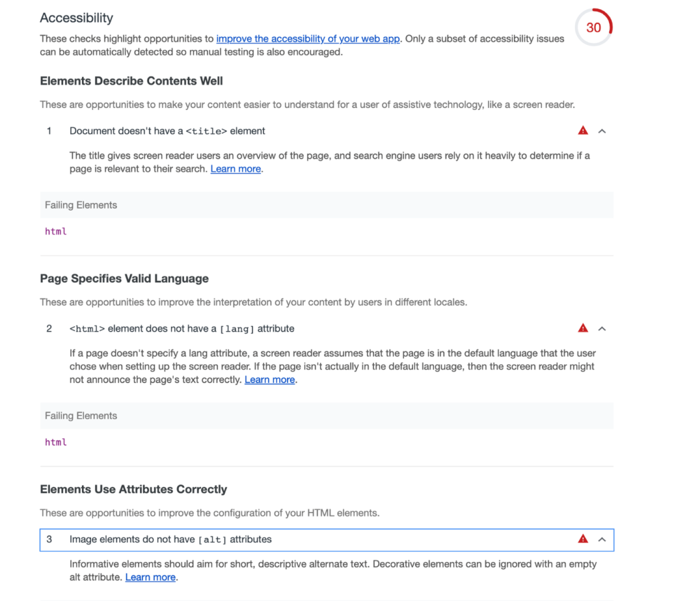Open Learn more link about alt text

coord(150,577)
